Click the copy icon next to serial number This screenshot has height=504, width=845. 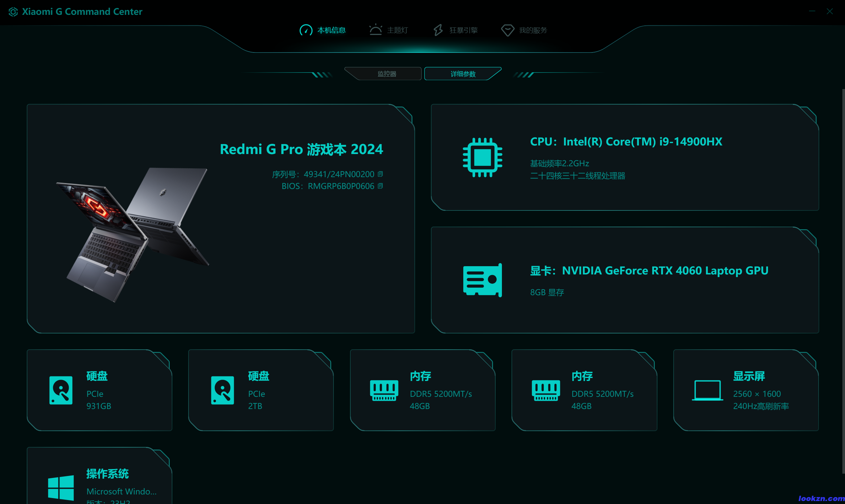(x=380, y=174)
